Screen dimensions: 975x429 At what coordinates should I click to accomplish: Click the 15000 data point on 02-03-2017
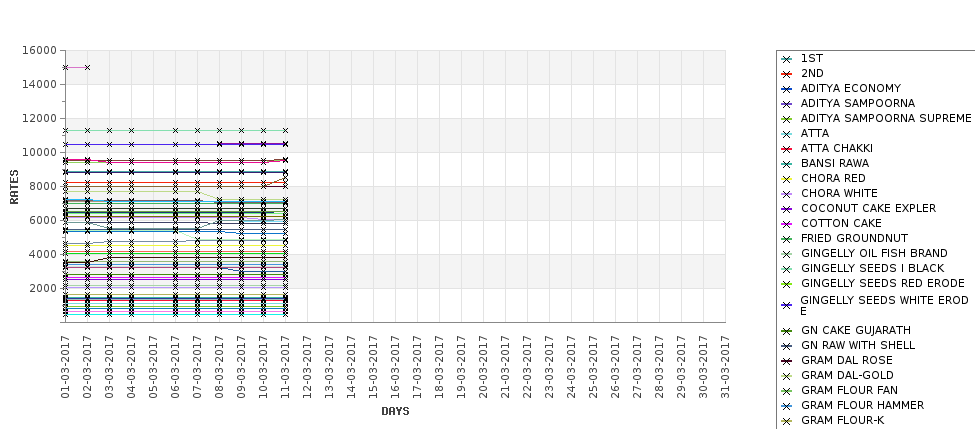87,67
